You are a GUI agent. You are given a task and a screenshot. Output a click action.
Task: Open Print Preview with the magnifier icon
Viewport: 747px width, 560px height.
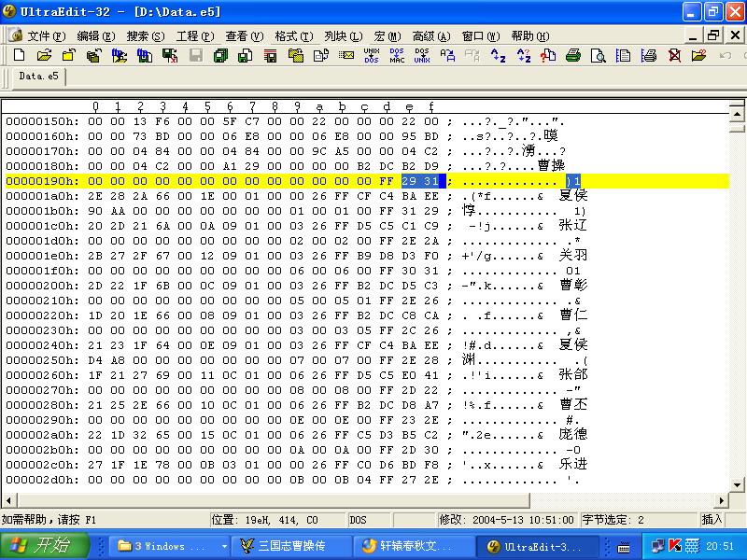pos(598,56)
